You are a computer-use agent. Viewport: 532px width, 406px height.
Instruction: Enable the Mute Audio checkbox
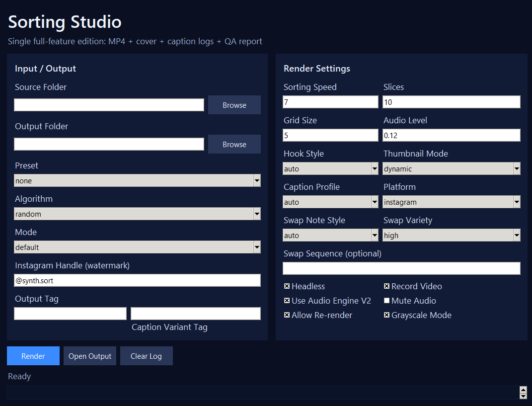387,301
